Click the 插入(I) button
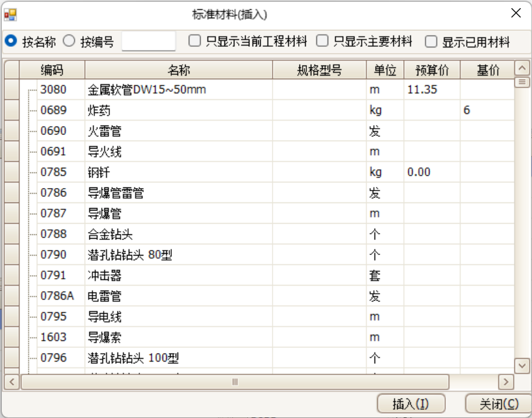The width and height of the screenshot is (532, 418). pyautogui.click(x=411, y=404)
